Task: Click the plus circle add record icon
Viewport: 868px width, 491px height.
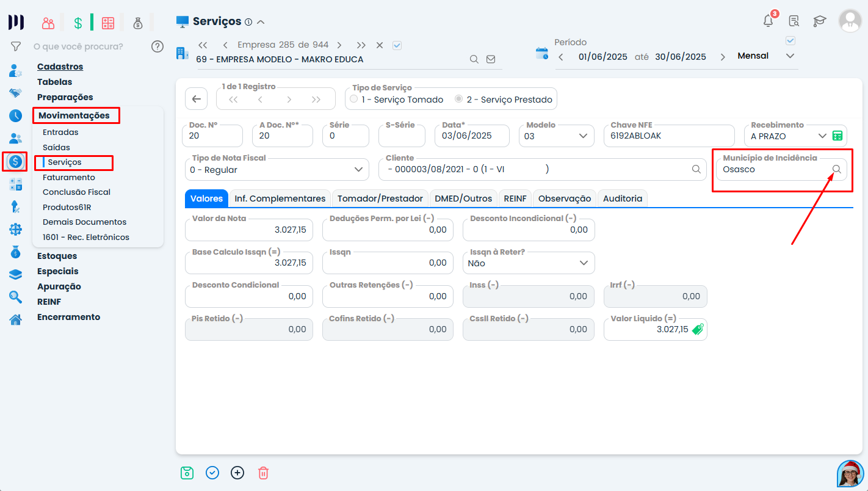Action: coord(237,473)
